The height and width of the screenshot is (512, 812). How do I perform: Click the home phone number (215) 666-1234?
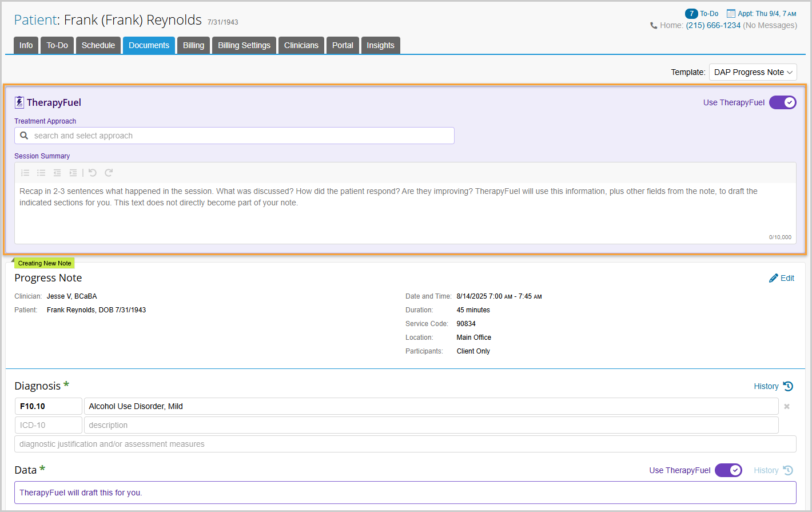(x=713, y=25)
